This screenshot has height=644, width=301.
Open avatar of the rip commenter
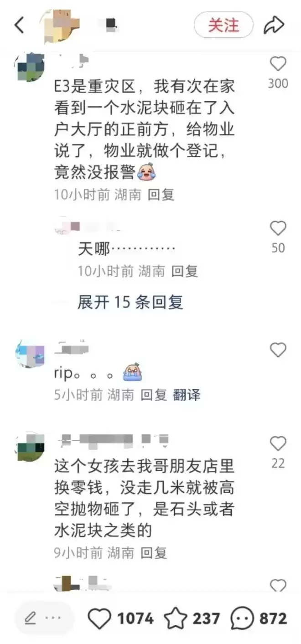30,353
